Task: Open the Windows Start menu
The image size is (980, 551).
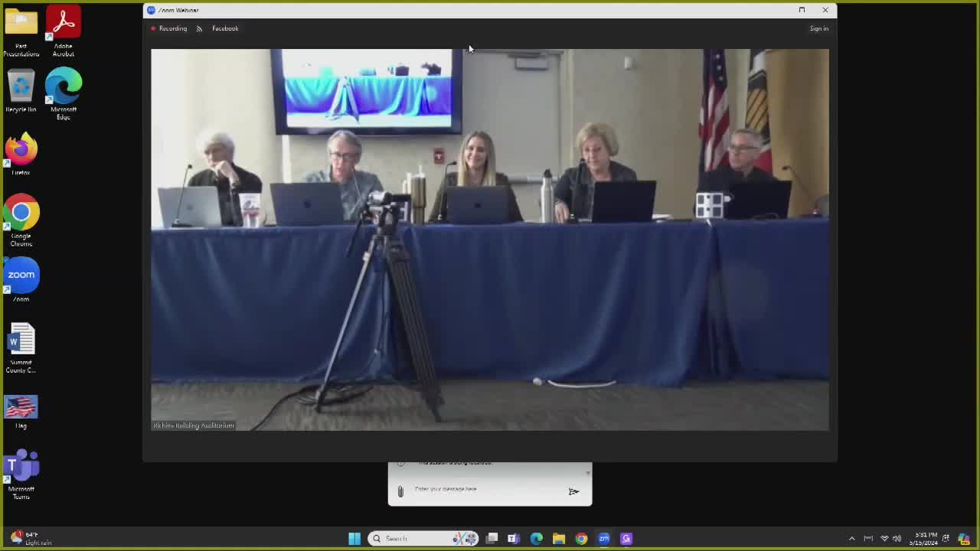Action: 354,539
